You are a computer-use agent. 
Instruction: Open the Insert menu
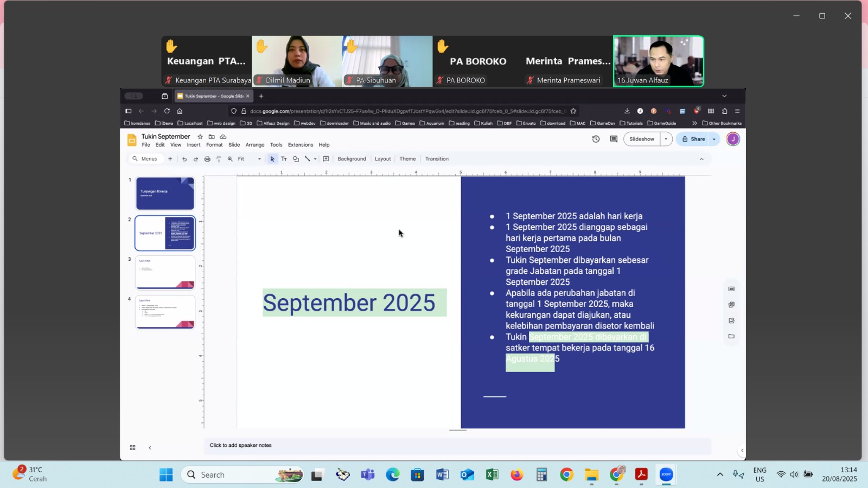194,145
